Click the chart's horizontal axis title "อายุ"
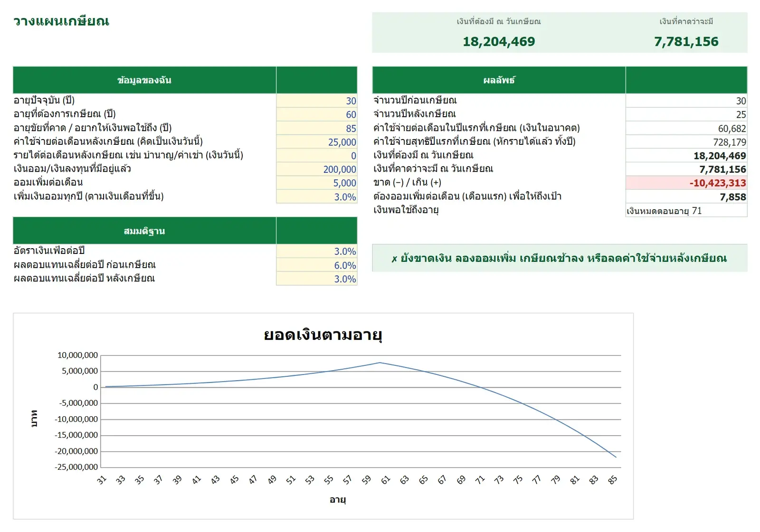 (x=338, y=500)
